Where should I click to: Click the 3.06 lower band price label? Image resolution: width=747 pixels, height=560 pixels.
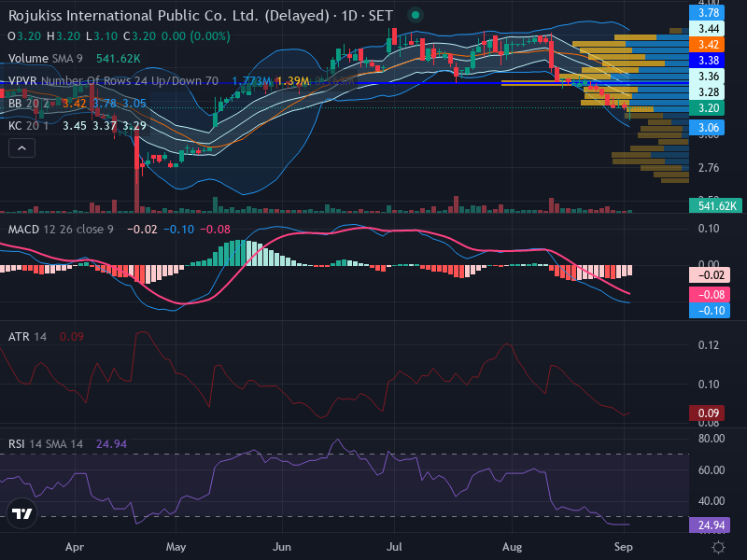(x=707, y=127)
